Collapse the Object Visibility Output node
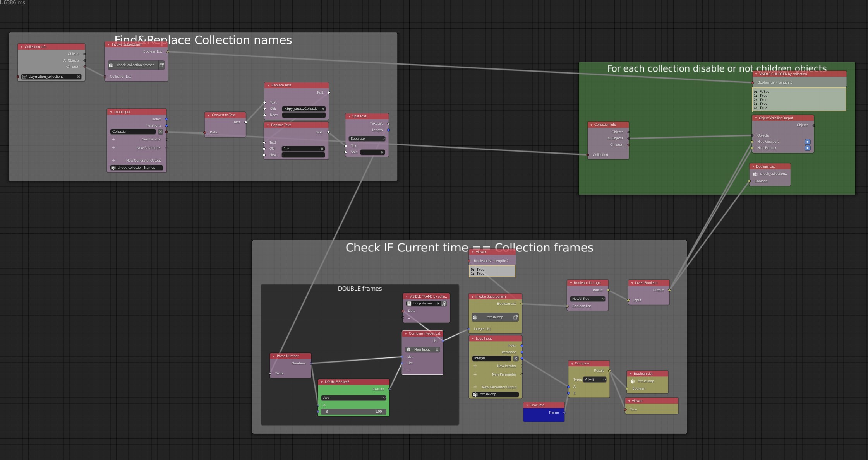 coord(756,118)
